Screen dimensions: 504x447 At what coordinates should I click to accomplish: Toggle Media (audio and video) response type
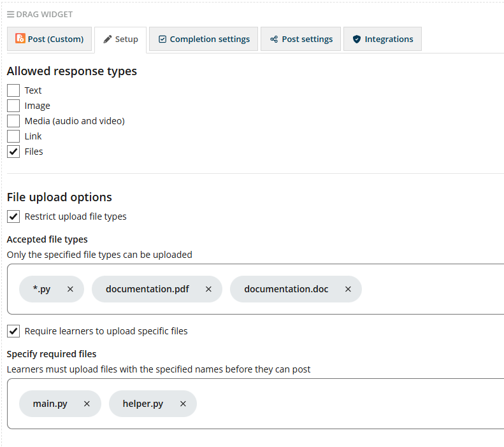[x=13, y=121]
